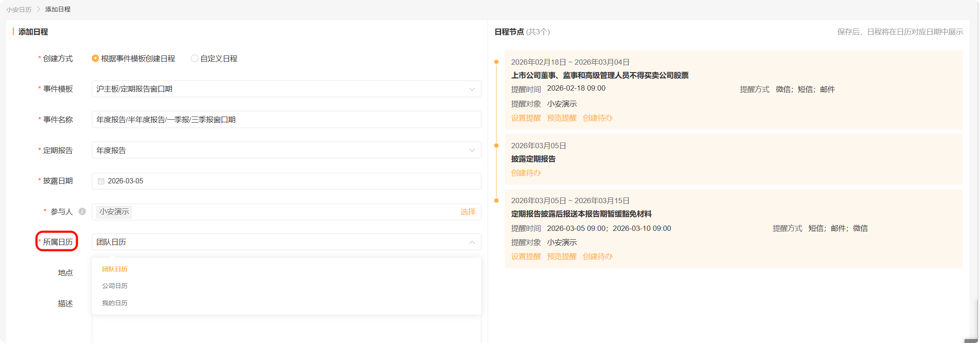Screen dimensions: 980x343
Task: Click 预览提醒 under 暂缓豁免材料 node
Action: [561, 256]
